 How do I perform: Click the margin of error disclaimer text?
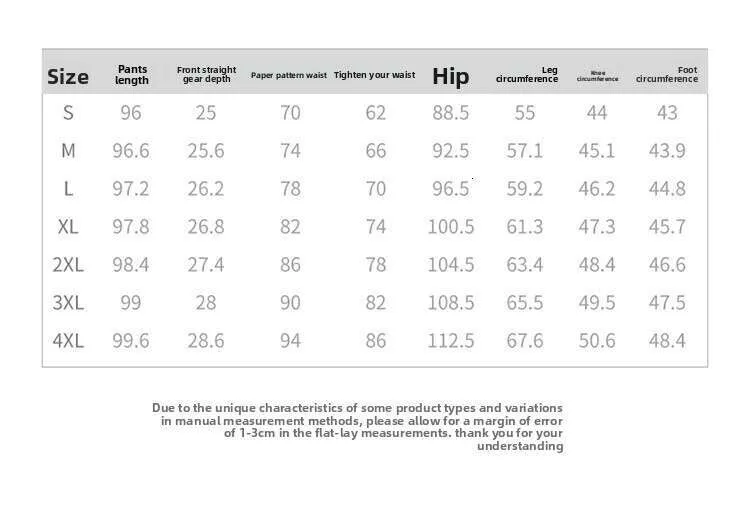coord(358,427)
